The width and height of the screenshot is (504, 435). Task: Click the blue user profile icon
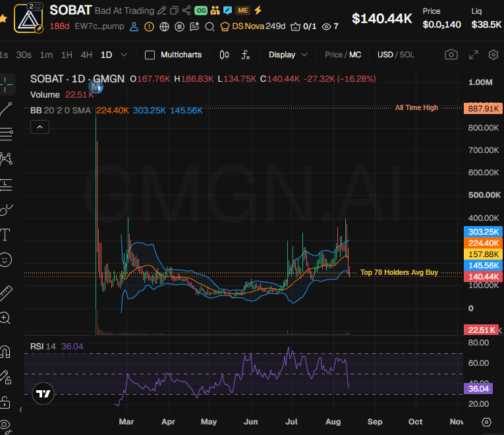pos(134,26)
